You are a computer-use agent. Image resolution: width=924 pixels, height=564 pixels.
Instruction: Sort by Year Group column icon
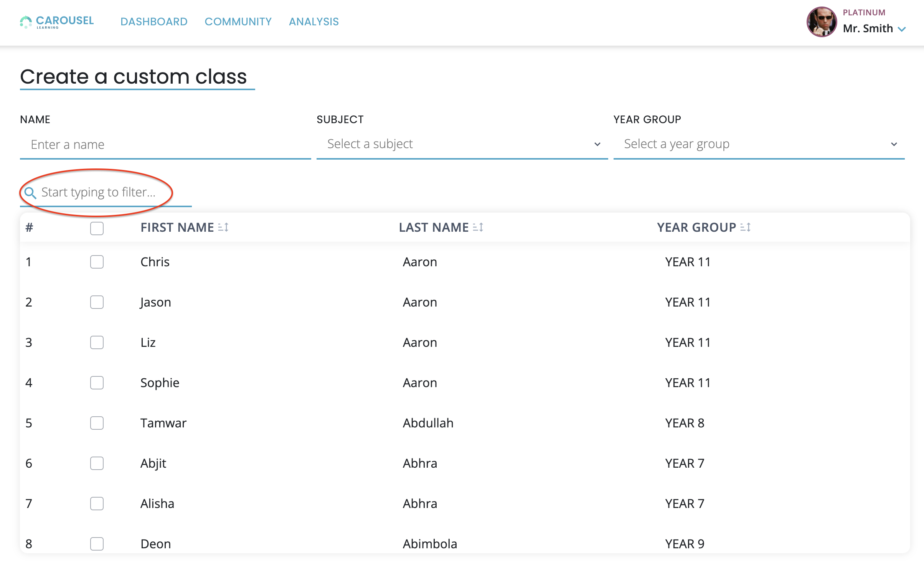[746, 228]
